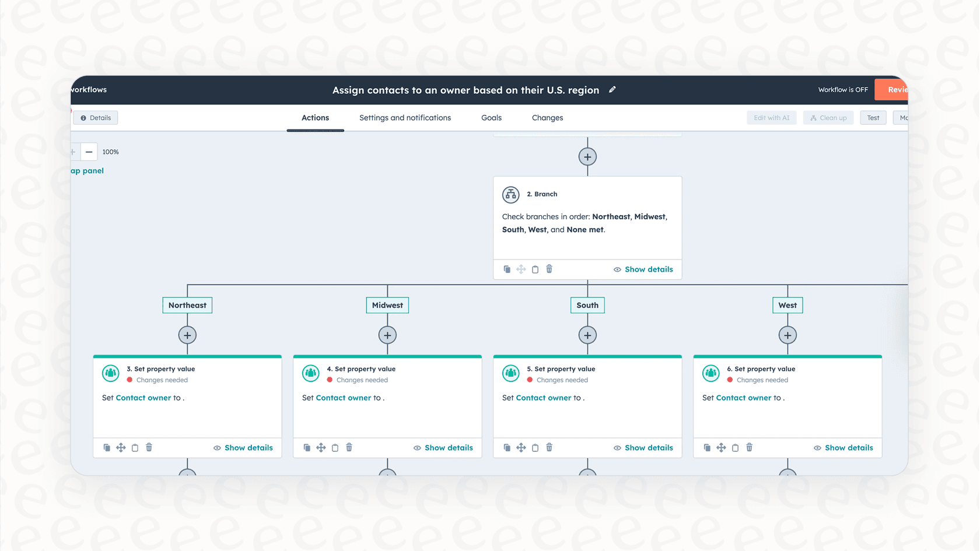Open the Goals tab
The height and width of the screenshot is (551, 980).
[491, 117]
